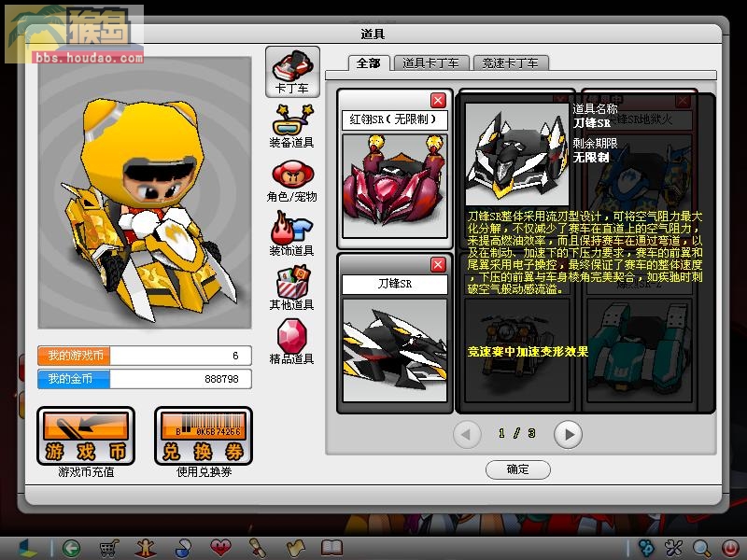Select the 红翎SR kart thumbnail
This screenshot has width=747, height=560.
coord(394,186)
